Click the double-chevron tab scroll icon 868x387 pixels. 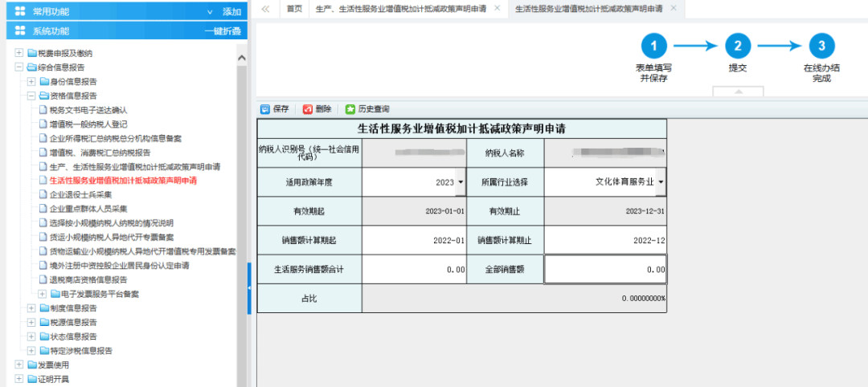[265, 9]
